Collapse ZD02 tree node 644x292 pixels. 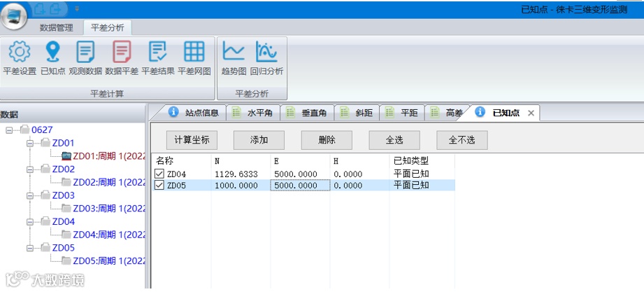(29, 169)
